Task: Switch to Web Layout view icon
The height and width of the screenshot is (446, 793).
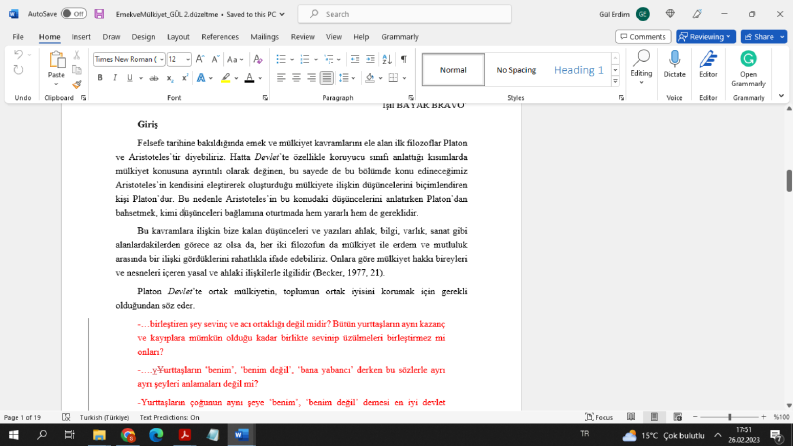Action: [678, 417]
